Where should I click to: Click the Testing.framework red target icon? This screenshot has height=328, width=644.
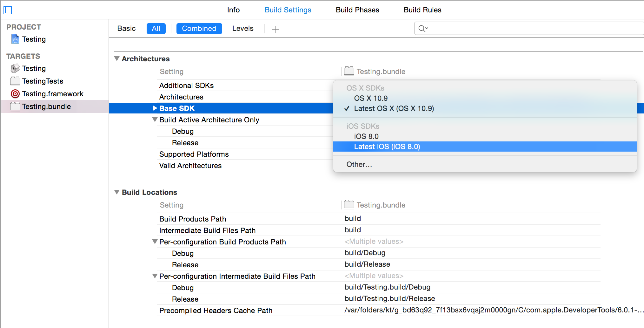tap(15, 94)
